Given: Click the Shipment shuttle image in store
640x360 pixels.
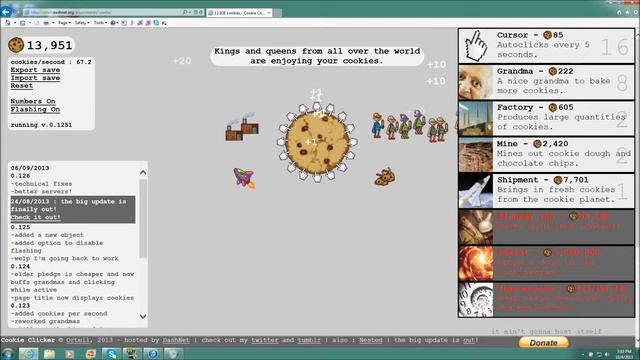Looking at the screenshot, I should 476,191.
